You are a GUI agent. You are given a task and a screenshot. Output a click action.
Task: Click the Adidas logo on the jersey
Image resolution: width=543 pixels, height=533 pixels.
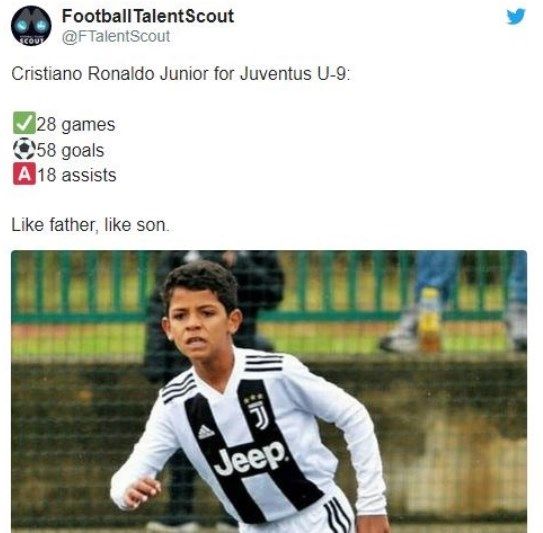(206, 432)
